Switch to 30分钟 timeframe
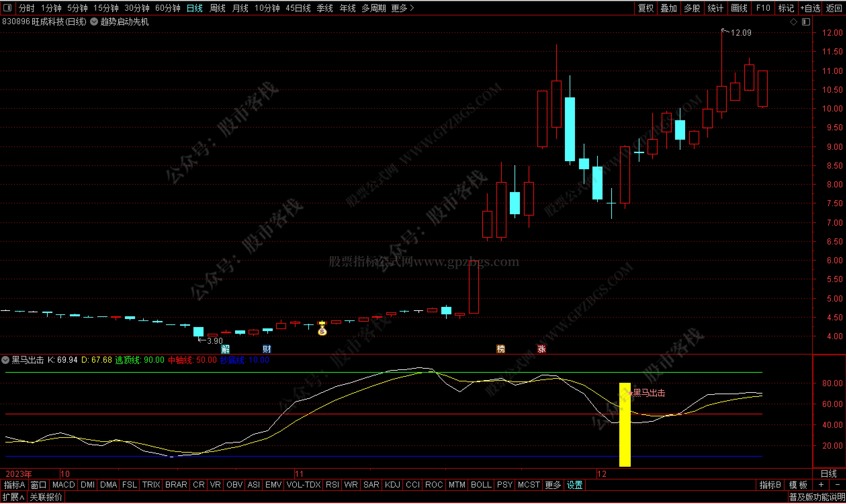 [x=137, y=8]
